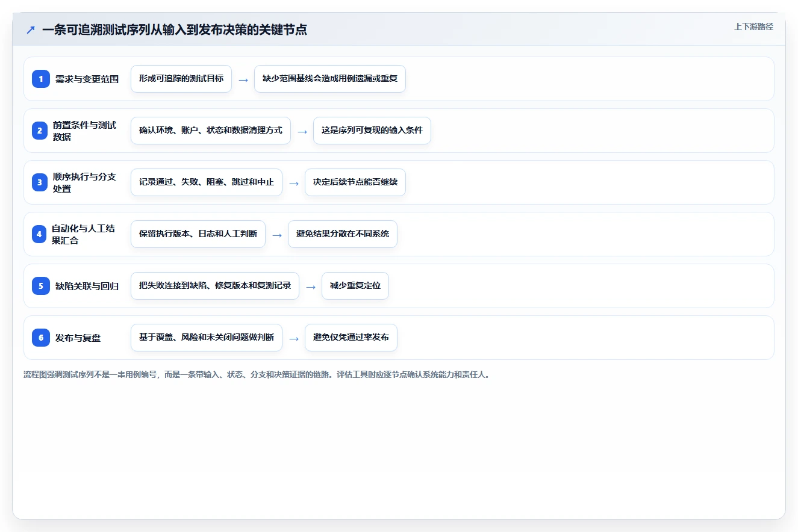The width and height of the screenshot is (798, 532).
Task: Click the footnote text starting with 流程图强调测试序列
Action: 258,374
